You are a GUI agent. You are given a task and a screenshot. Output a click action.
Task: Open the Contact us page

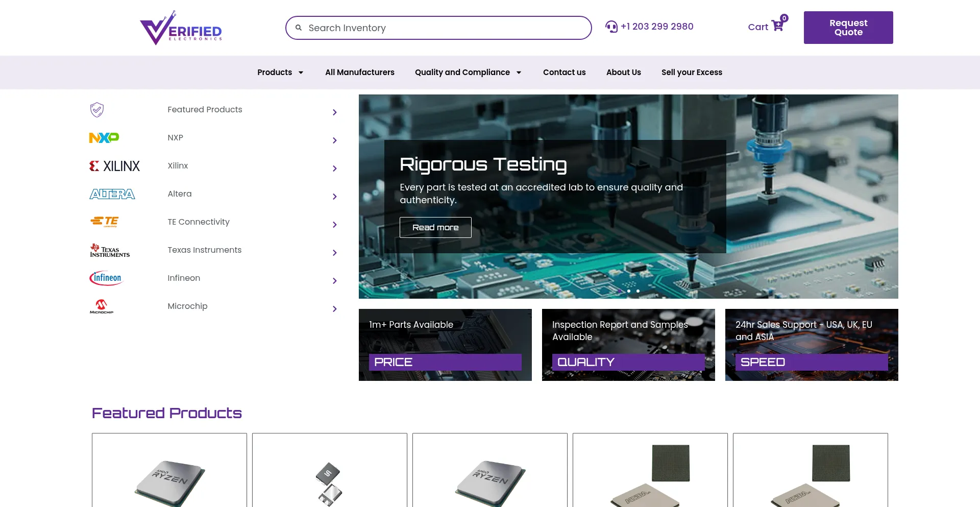pyautogui.click(x=565, y=73)
